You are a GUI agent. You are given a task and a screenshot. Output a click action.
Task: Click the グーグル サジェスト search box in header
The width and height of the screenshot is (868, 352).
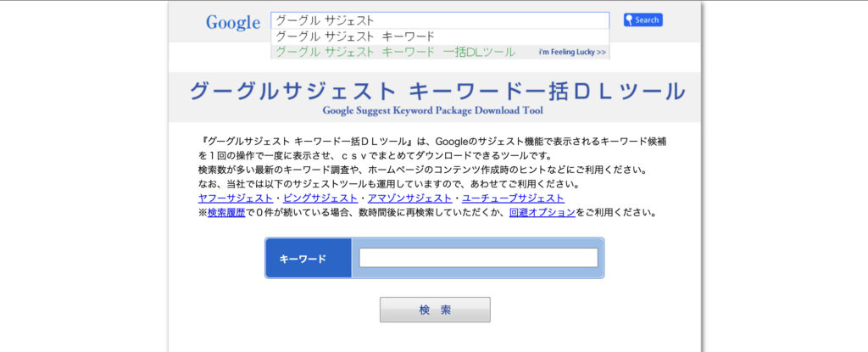(440, 20)
